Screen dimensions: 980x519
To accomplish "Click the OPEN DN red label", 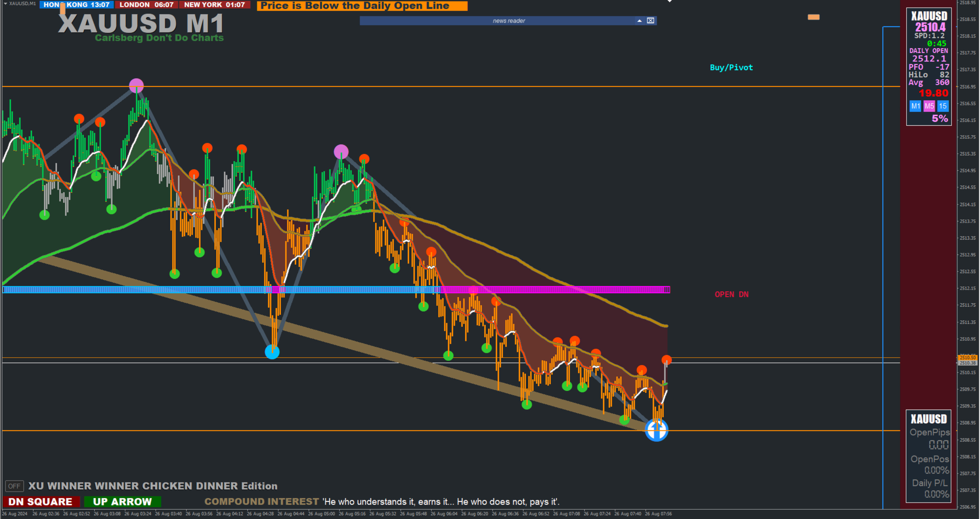I will (x=731, y=294).
